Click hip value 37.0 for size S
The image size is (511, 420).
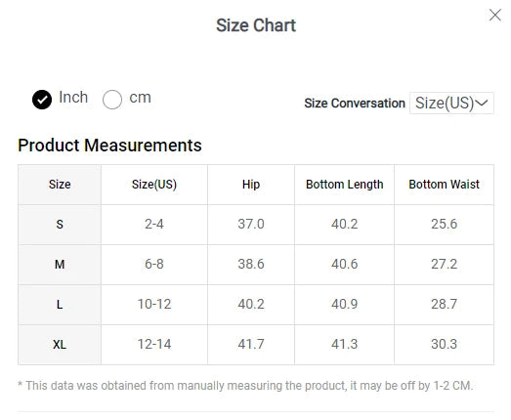(x=251, y=225)
